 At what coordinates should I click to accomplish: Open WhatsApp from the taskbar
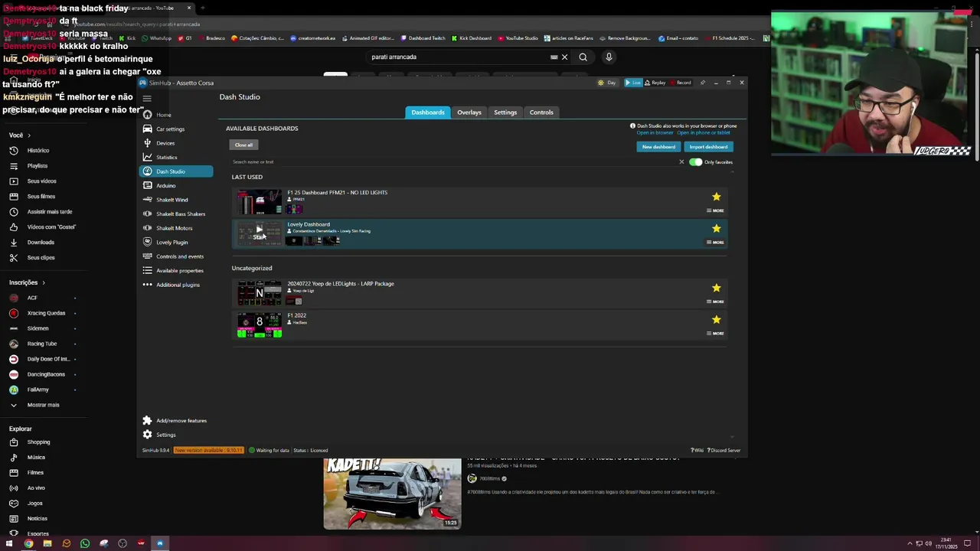(85, 543)
